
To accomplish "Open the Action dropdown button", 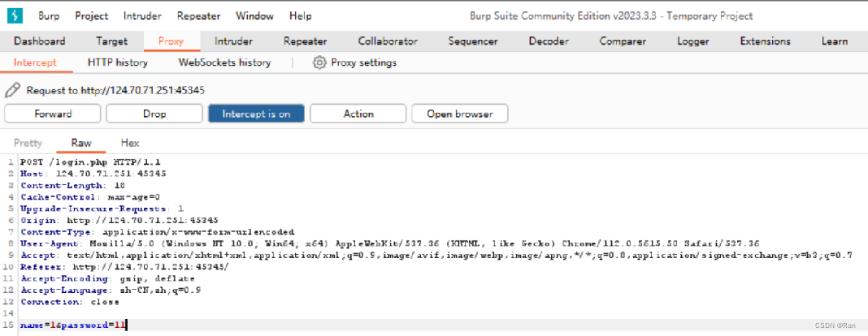I will tap(358, 114).
